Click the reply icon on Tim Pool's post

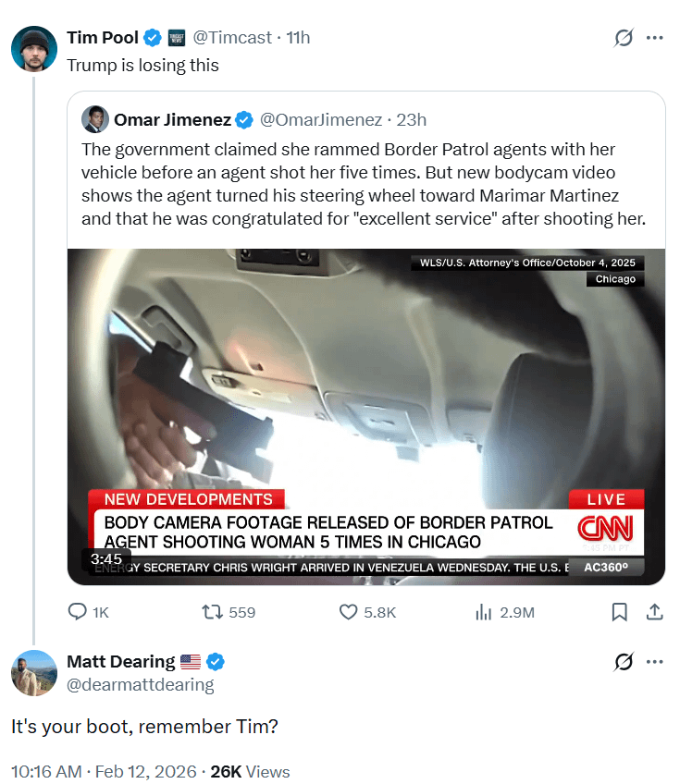point(79,612)
